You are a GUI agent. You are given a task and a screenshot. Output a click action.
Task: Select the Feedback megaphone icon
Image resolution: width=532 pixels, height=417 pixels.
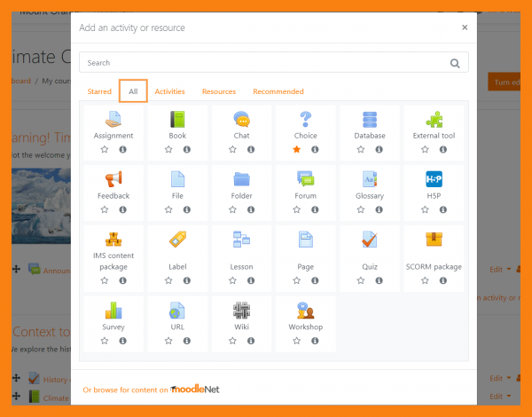tap(113, 179)
